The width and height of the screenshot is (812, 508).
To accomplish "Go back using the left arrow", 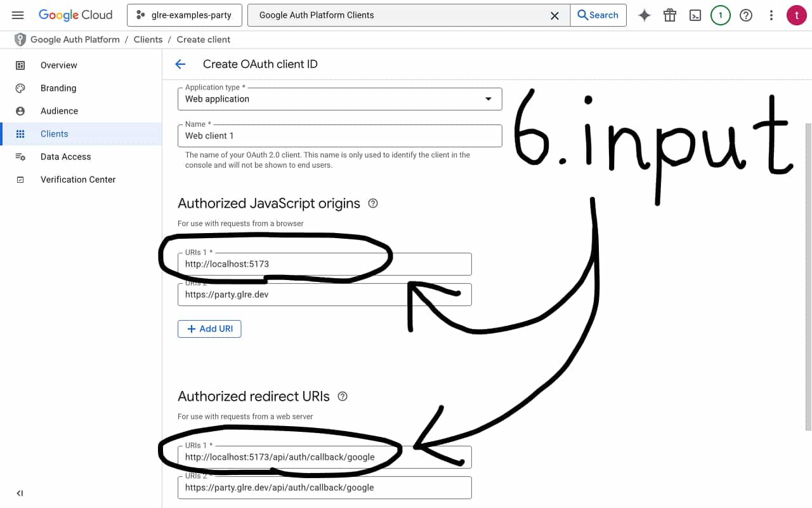I will point(180,64).
